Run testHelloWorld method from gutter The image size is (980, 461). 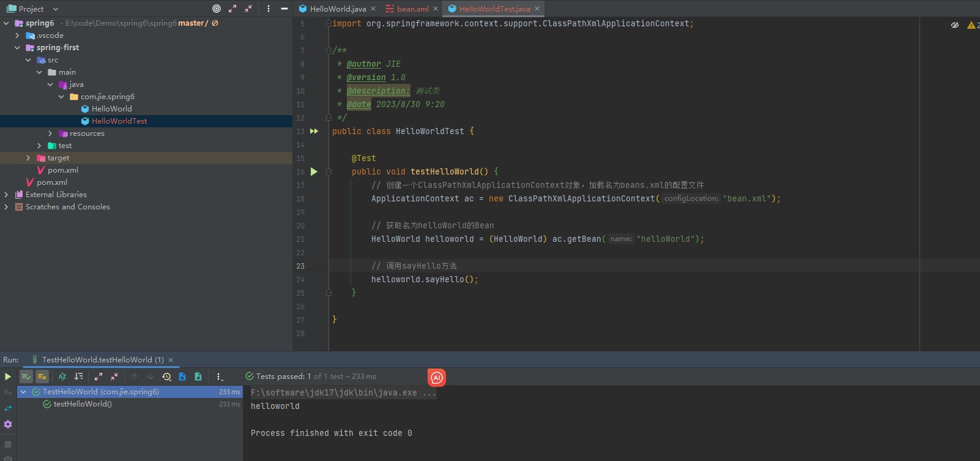click(314, 171)
